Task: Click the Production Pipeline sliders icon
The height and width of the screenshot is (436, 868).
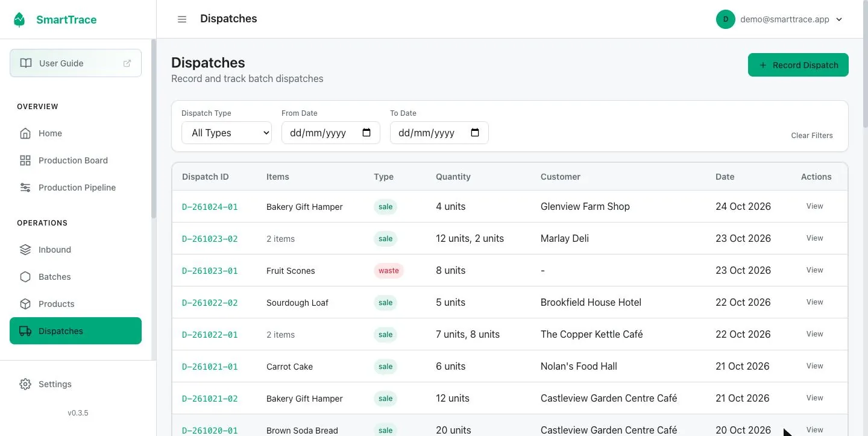Action: [x=25, y=188]
